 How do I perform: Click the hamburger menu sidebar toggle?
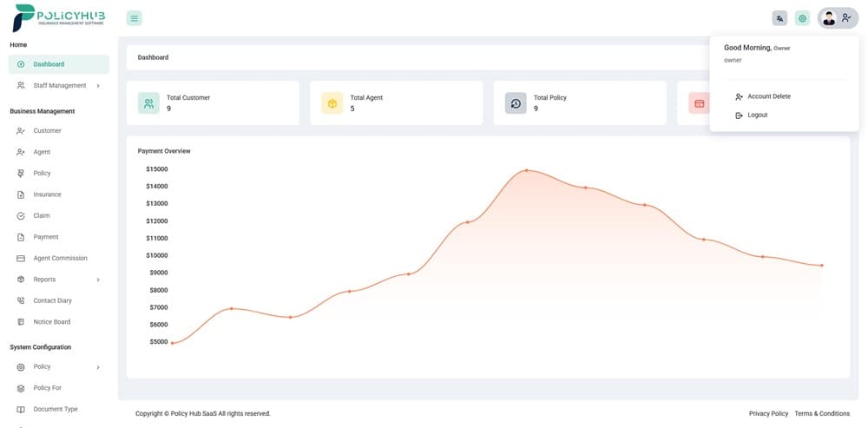pyautogui.click(x=134, y=18)
